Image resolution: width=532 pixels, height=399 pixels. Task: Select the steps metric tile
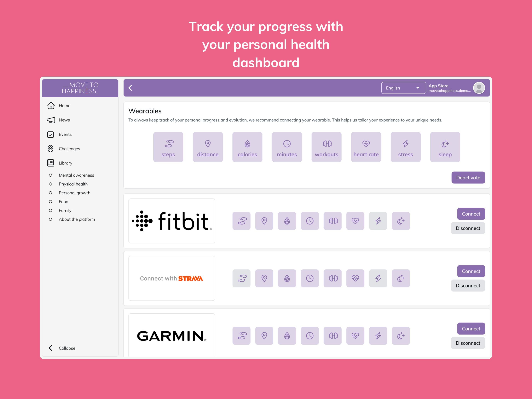click(x=168, y=147)
